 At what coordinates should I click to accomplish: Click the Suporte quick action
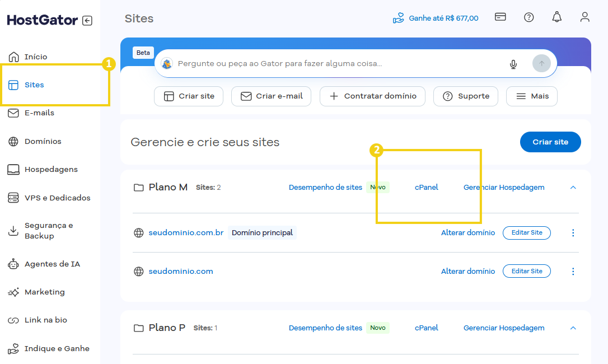(466, 96)
